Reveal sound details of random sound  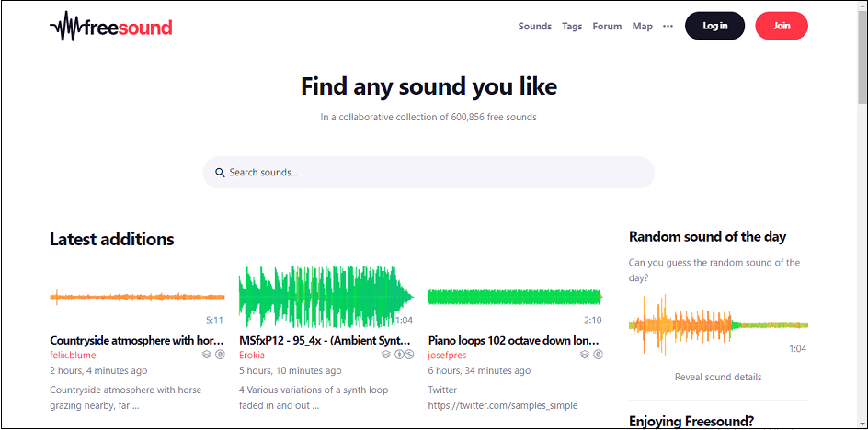(718, 377)
